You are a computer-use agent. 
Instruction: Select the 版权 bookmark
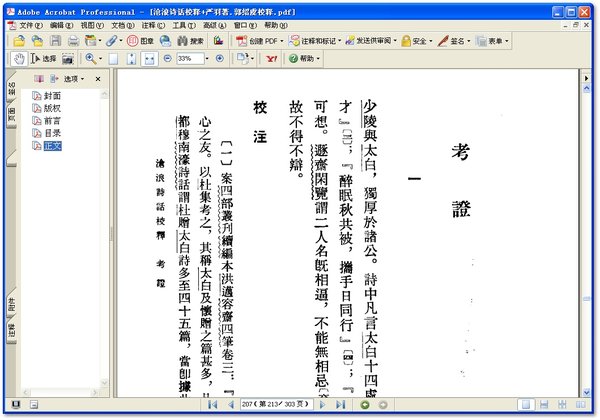[52, 108]
